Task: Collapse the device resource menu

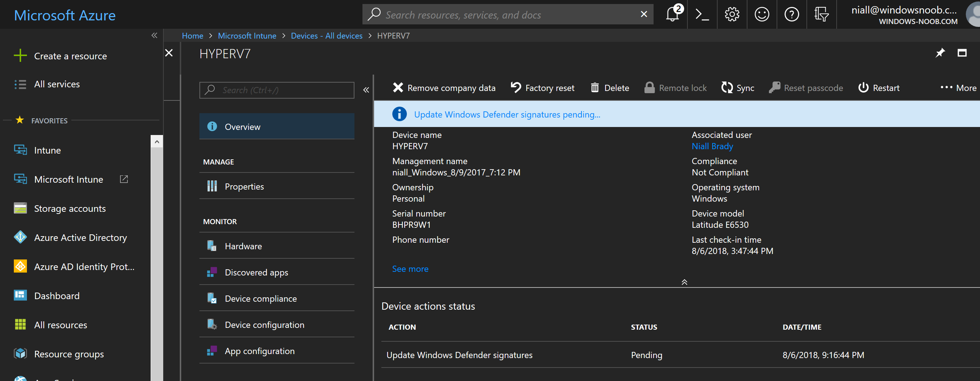Action: [366, 90]
